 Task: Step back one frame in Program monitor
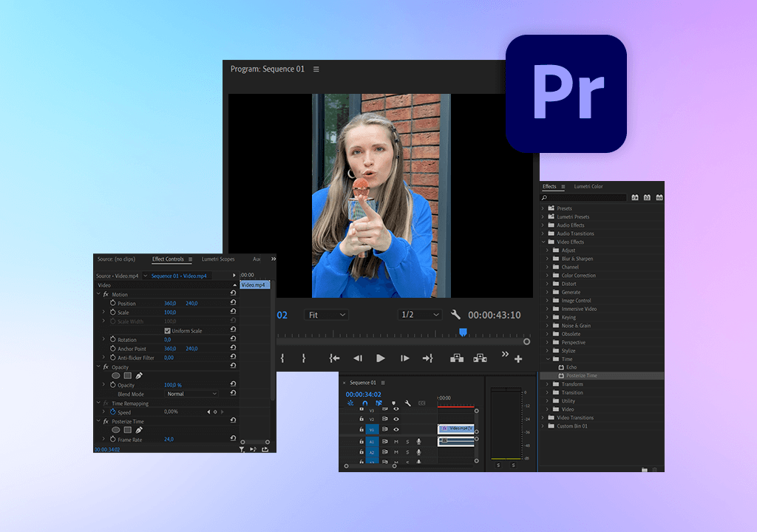pyautogui.click(x=358, y=358)
